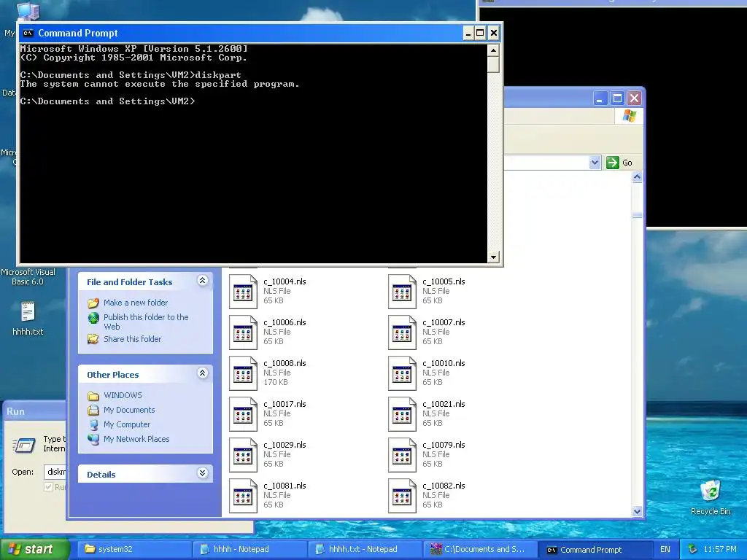Collapse the File and Folder Tasks panel
Screen dimensions: 747x560
coord(203,281)
